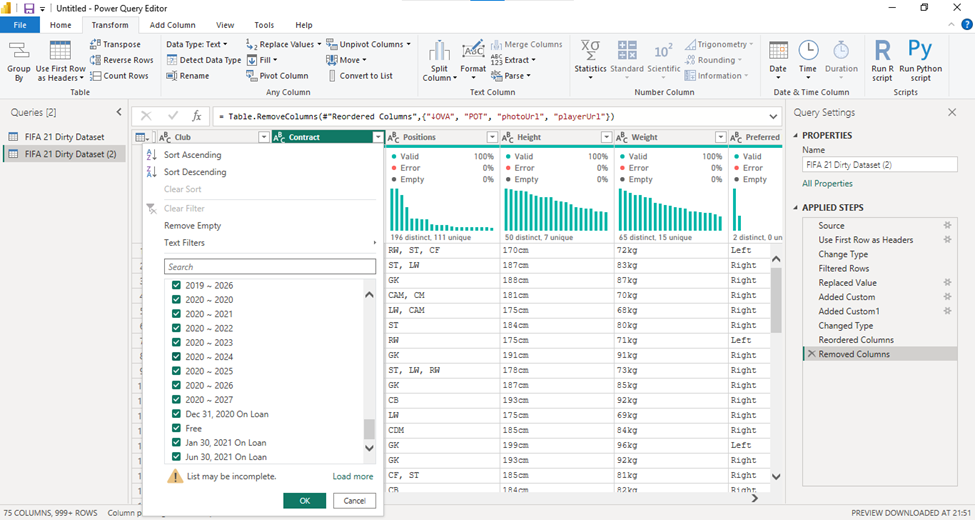Open the Height column filter dropdown
Viewport: 975px width, 520px height.
[x=606, y=137]
